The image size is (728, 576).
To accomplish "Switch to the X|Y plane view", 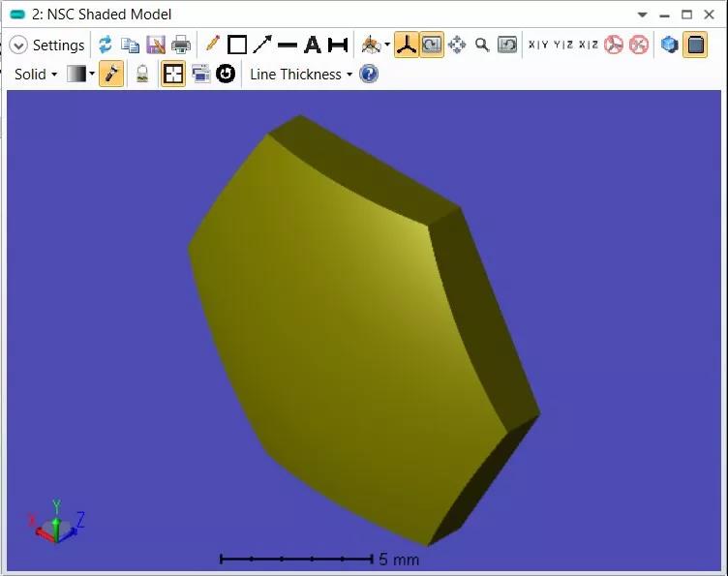I will tap(538, 45).
